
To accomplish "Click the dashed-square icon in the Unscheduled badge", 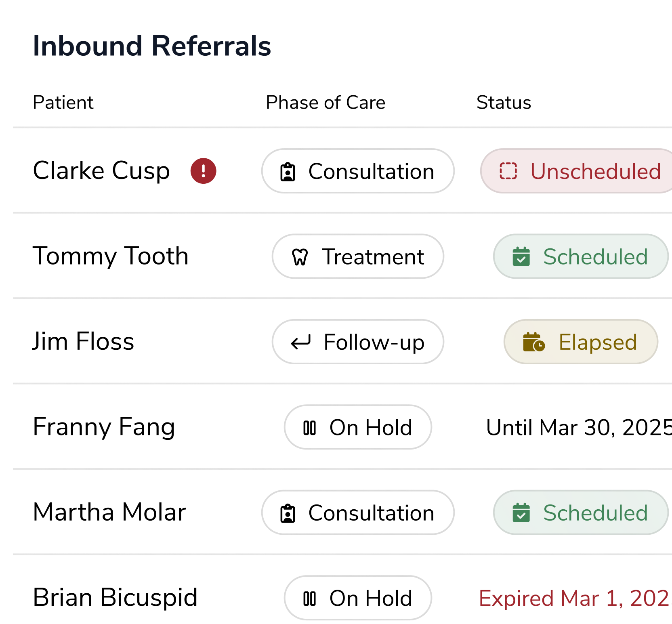I will coord(508,171).
